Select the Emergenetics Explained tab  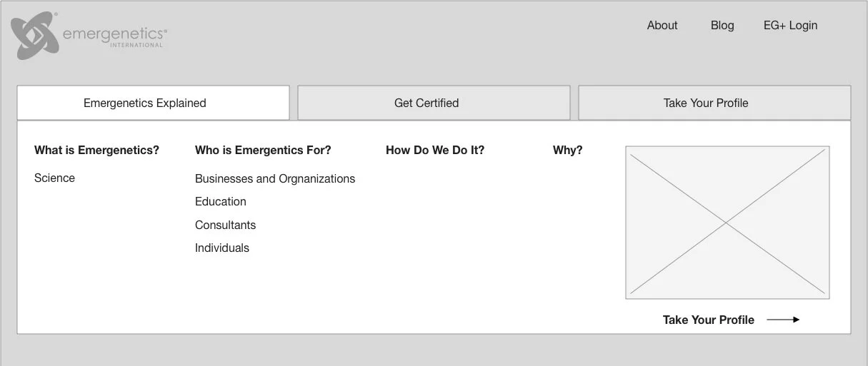153,103
